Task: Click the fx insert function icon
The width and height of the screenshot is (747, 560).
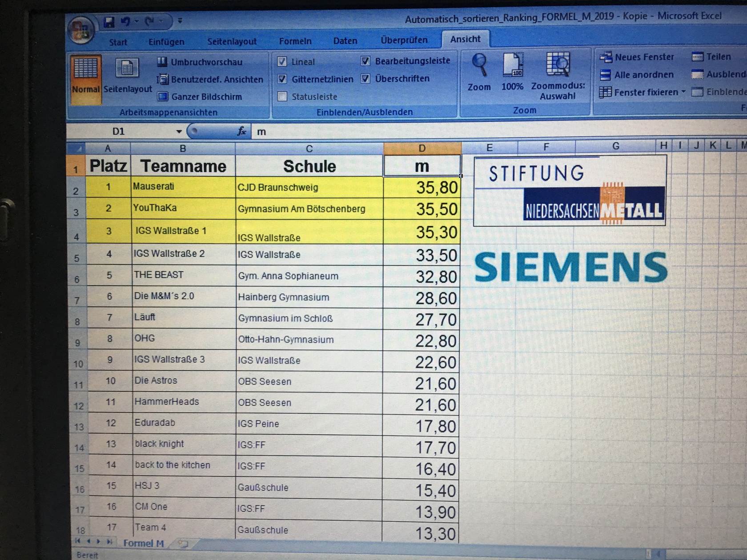Action: 241,132
